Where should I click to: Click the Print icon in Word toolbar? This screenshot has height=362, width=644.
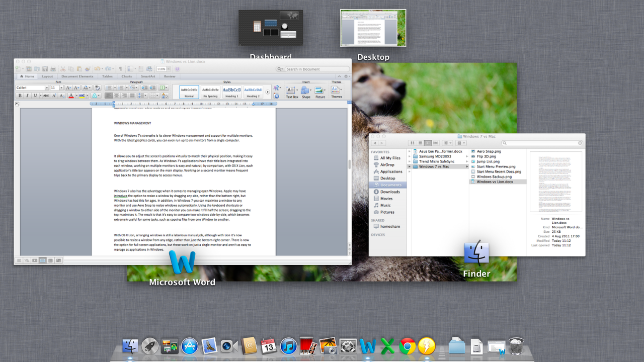point(53,69)
